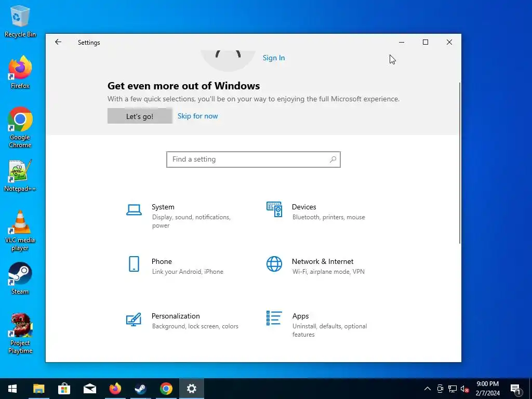The width and height of the screenshot is (532, 399).
Task: Go back using the Settings back arrow
Action: [x=58, y=42]
